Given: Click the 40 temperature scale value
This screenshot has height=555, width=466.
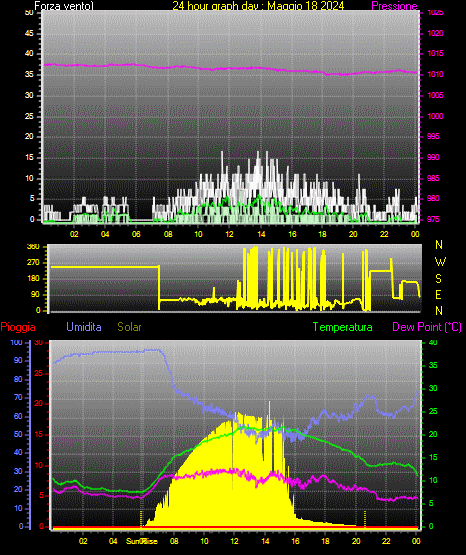Looking at the screenshot, I should tap(433, 342).
